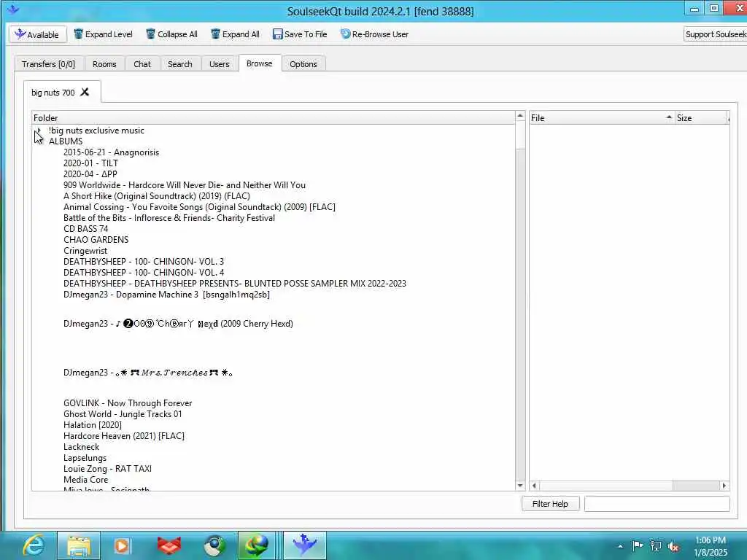This screenshot has width=747, height=560.
Task: Select DEATHBYSHEEP 100- CHINGON- VOL. 3 folder
Action: 144,262
